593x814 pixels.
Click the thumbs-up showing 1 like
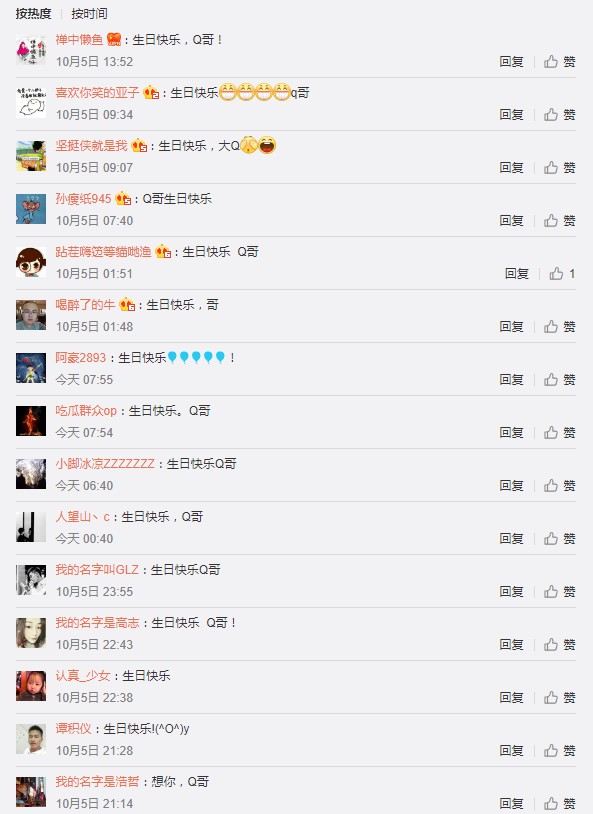tap(562, 274)
